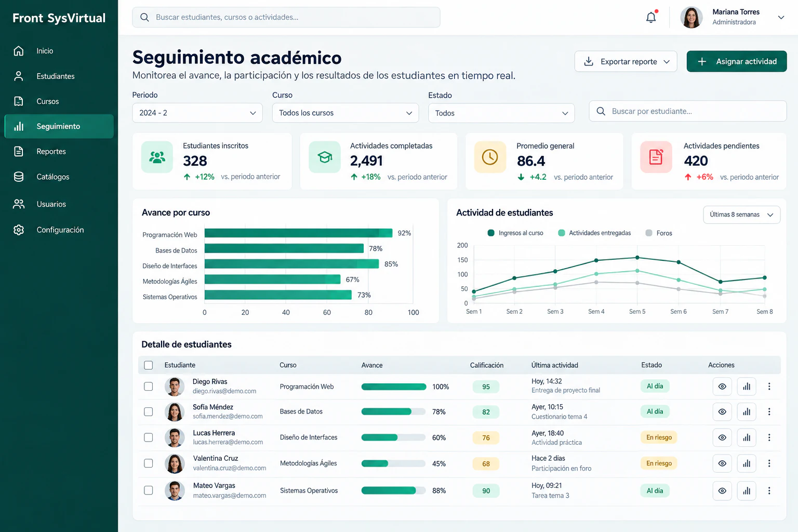Click the Ingresos al curso legend dot
798x532 pixels.
coord(491,233)
